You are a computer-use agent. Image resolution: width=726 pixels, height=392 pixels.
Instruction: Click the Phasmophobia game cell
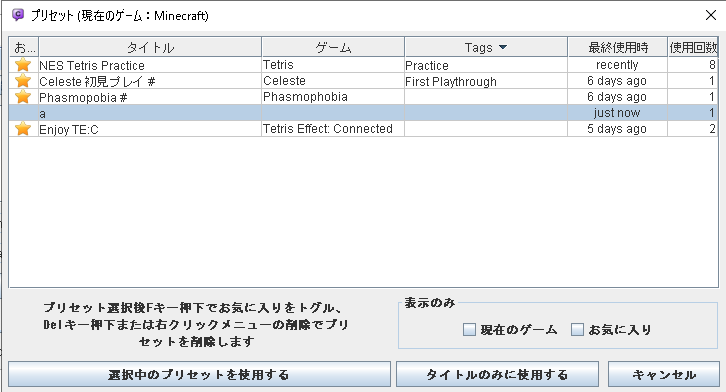coord(333,97)
